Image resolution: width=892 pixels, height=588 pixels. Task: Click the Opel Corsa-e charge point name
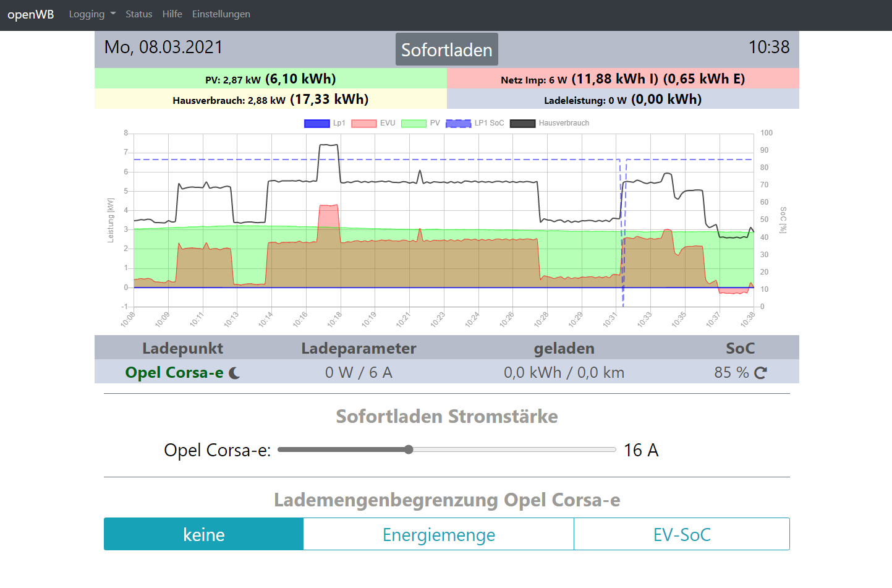click(x=174, y=373)
